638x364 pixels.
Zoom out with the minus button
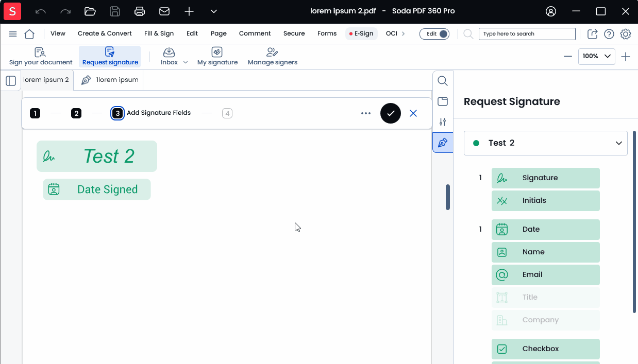click(568, 57)
